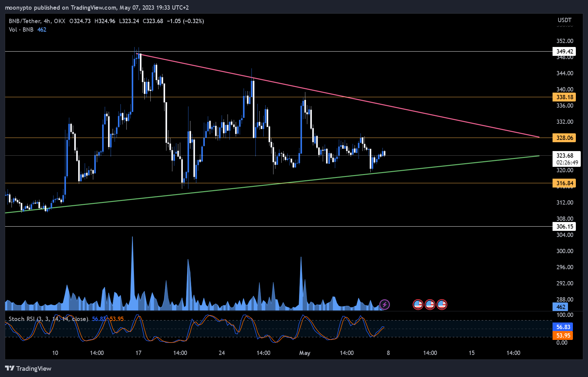Click the current price label 323.68
Viewport: 588px width, 377px height.
(565, 156)
